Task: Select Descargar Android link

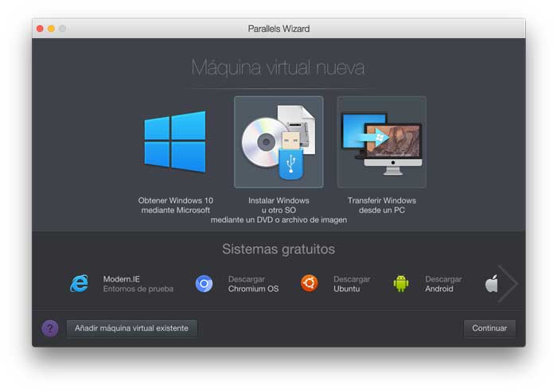Action: [443, 284]
